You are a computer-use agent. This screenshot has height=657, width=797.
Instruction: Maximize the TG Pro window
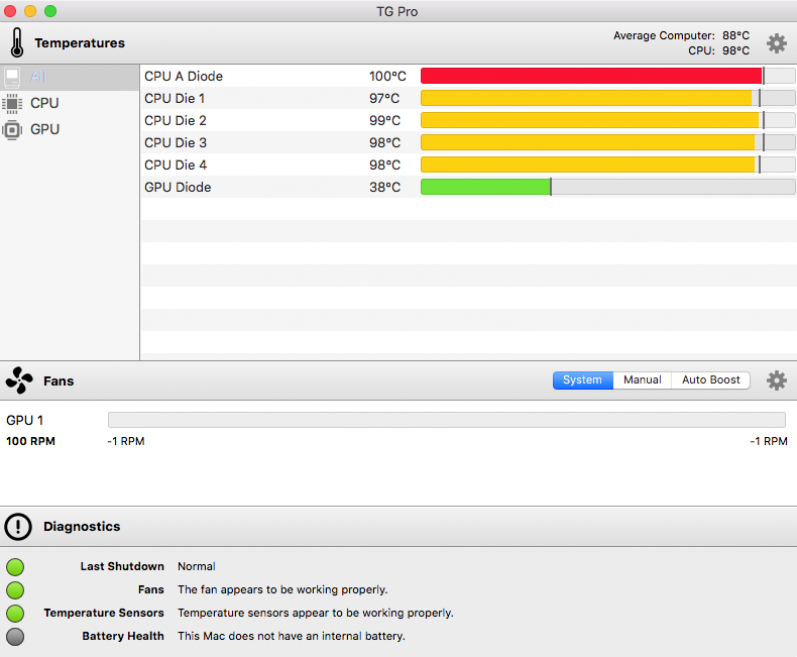50,11
